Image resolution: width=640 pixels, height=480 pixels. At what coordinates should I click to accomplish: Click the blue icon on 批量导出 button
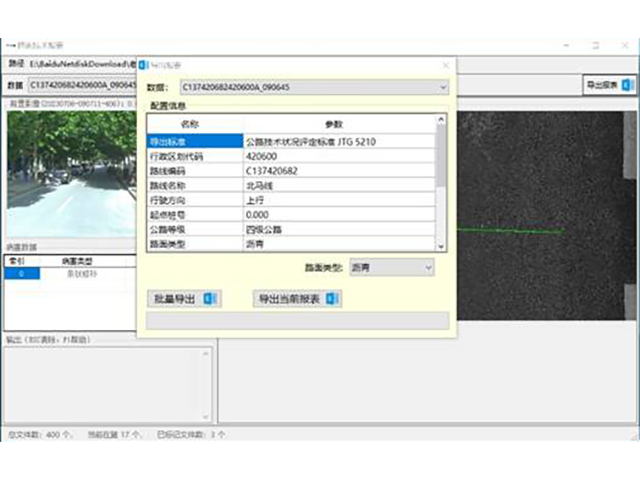point(208,298)
